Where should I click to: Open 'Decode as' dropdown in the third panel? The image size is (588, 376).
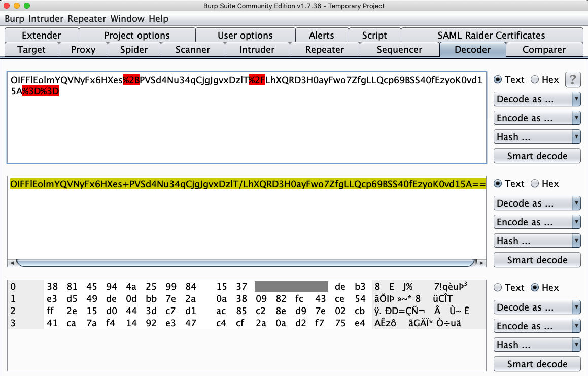point(537,307)
